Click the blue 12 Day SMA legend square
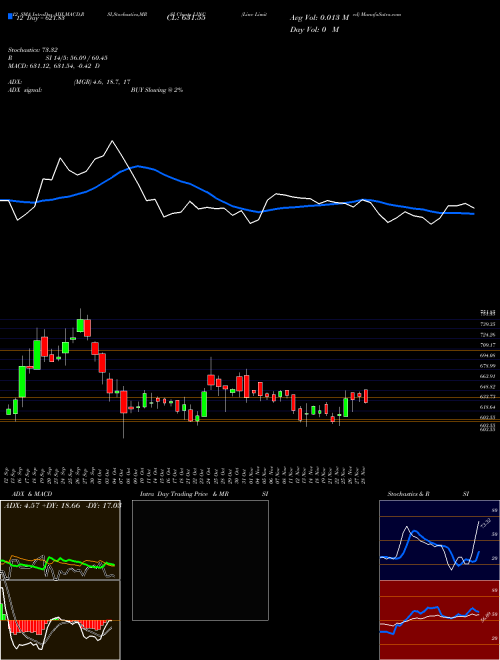This screenshot has height=660, width=500. pos(10,16)
